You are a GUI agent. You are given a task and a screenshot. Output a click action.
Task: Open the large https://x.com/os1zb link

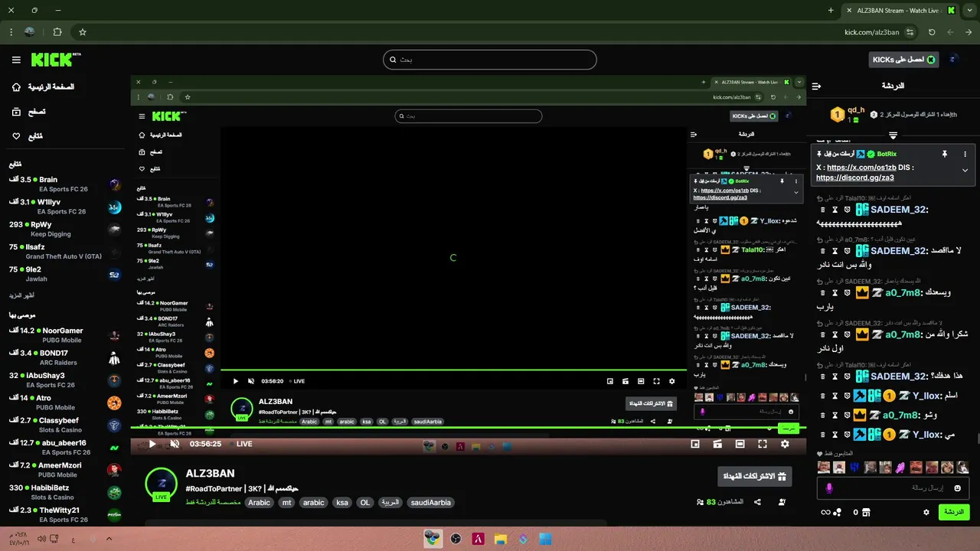861,167
